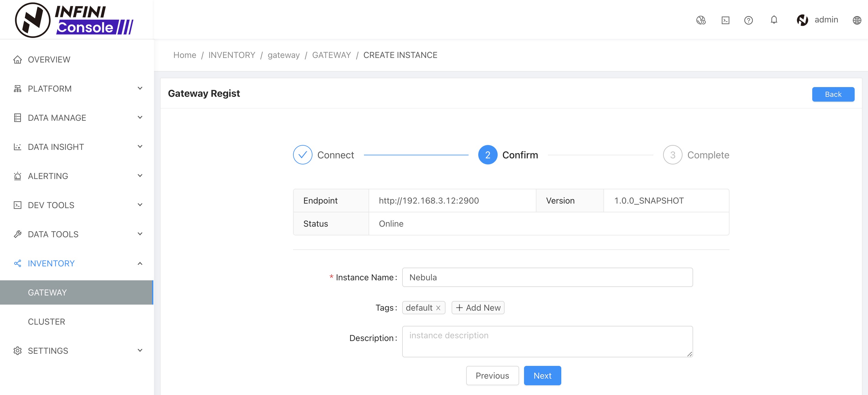868x395 pixels.
Task: Click the Instance Name input field
Action: click(547, 277)
